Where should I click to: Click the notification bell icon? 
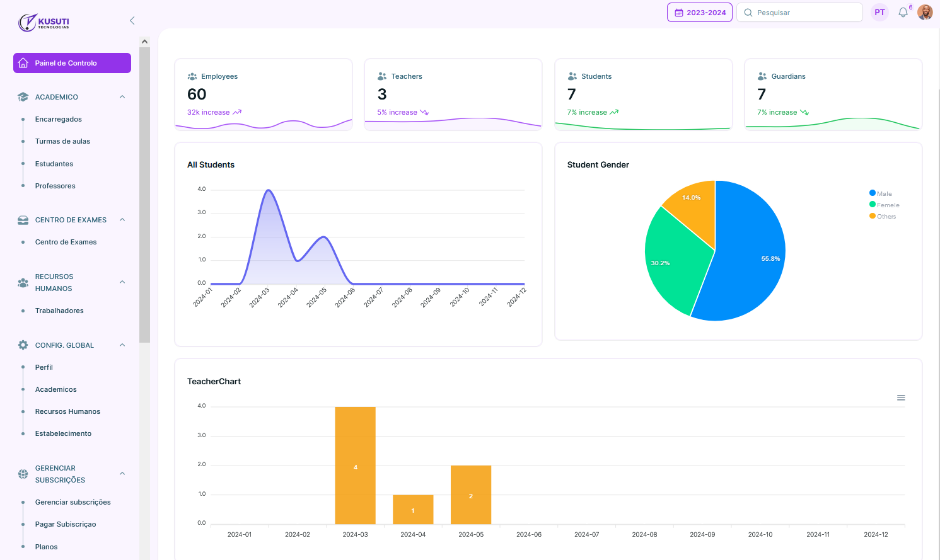pyautogui.click(x=903, y=13)
